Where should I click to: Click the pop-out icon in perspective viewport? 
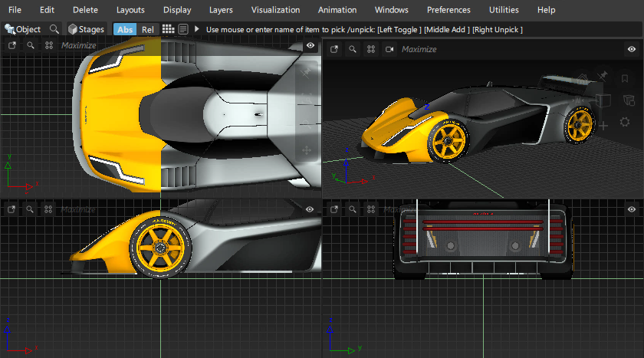334,49
